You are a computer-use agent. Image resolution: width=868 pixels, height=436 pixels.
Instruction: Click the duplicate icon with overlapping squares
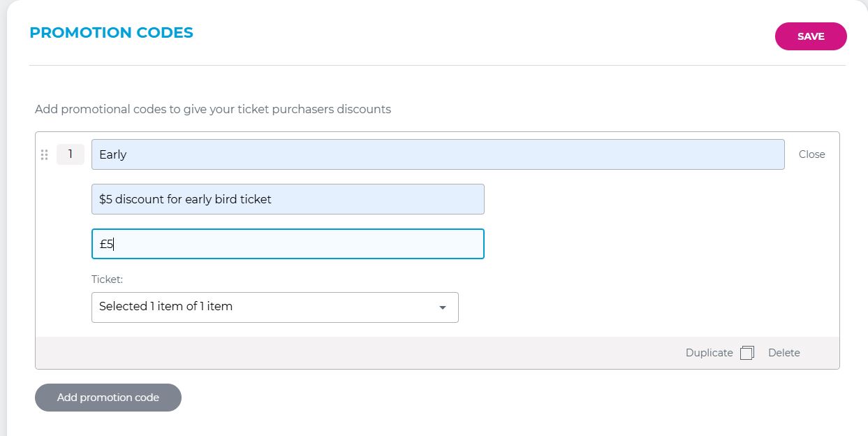[747, 353]
